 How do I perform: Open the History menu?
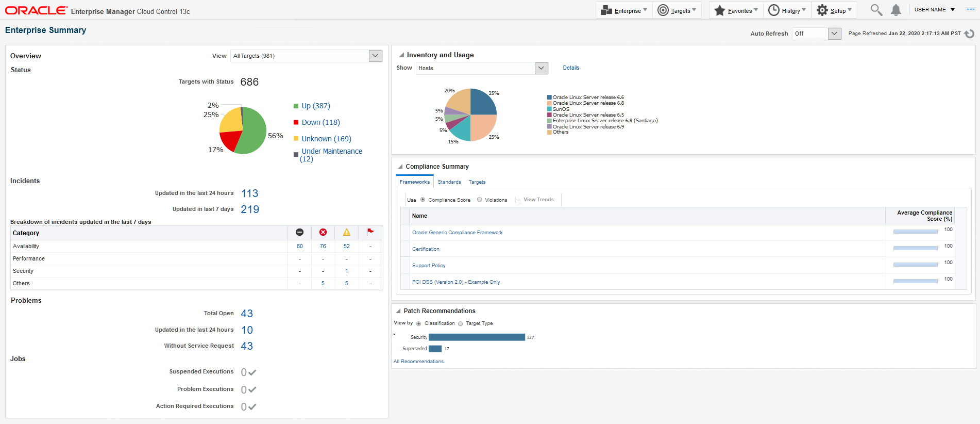787,10
